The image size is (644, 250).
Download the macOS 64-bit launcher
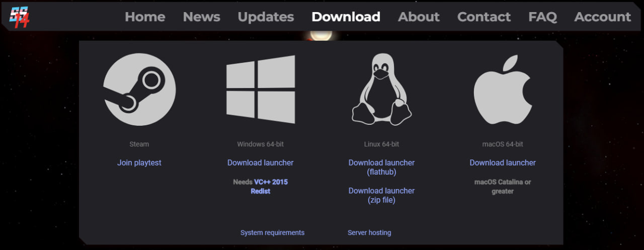(503, 162)
